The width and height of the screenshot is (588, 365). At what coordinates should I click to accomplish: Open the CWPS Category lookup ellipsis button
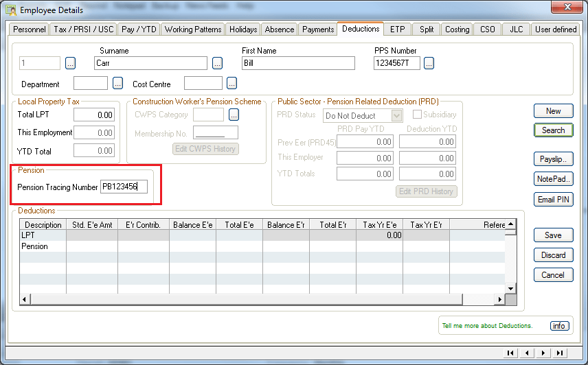[x=234, y=115]
